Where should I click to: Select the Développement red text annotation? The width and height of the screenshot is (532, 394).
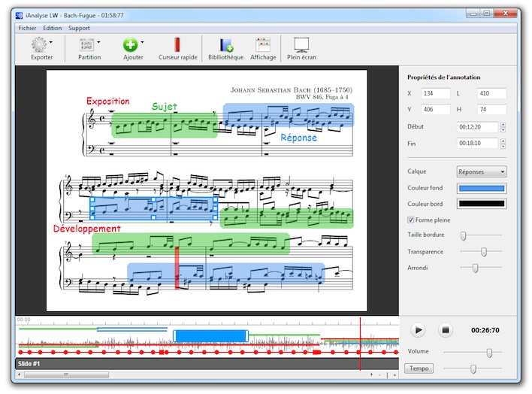[87, 229]
